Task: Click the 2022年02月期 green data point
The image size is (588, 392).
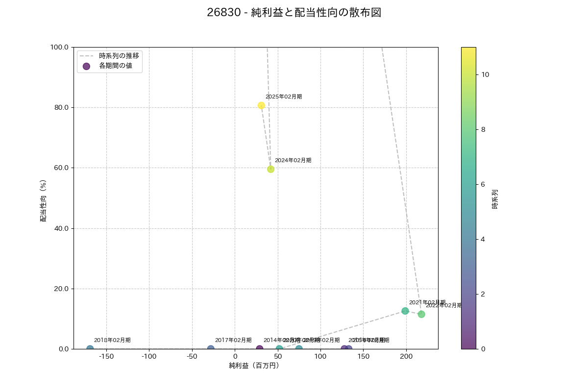Action: 421,314
